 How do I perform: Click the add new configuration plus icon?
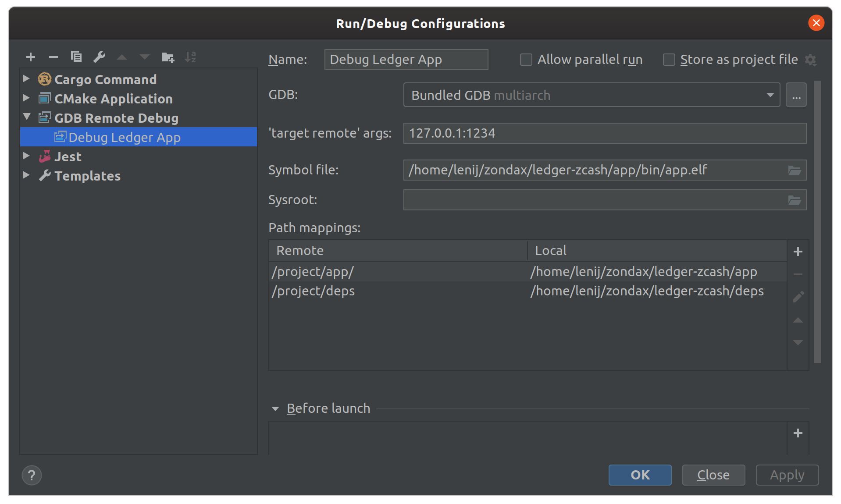(31, 57)
